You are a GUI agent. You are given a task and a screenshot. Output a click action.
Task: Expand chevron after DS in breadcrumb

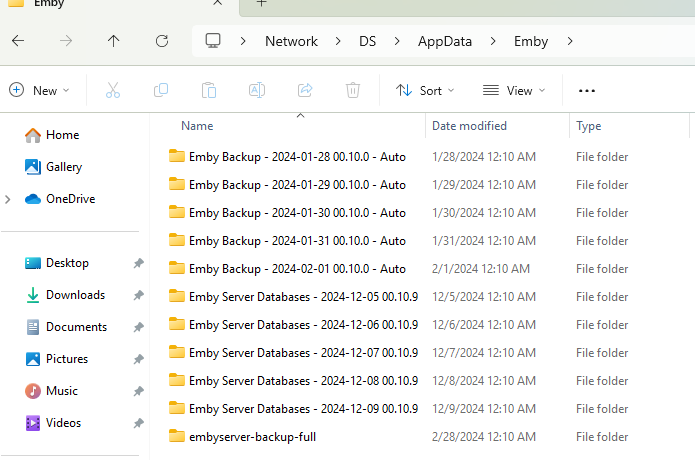click(x=397, y=41)
